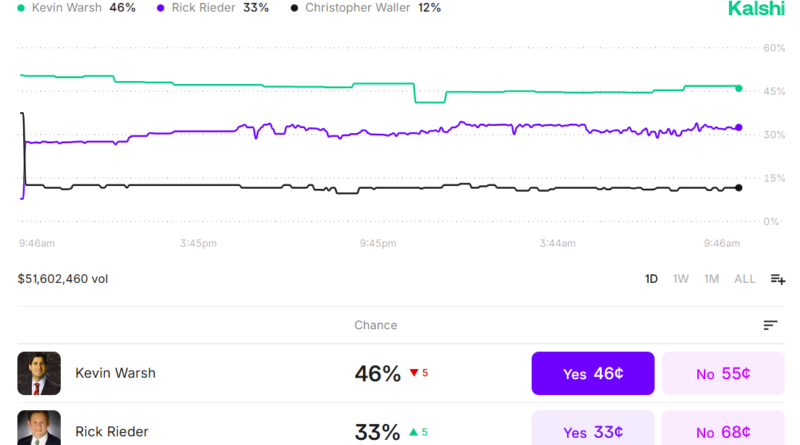
Task: Open the sort/filter list icon
Action: tap(770, 325)
